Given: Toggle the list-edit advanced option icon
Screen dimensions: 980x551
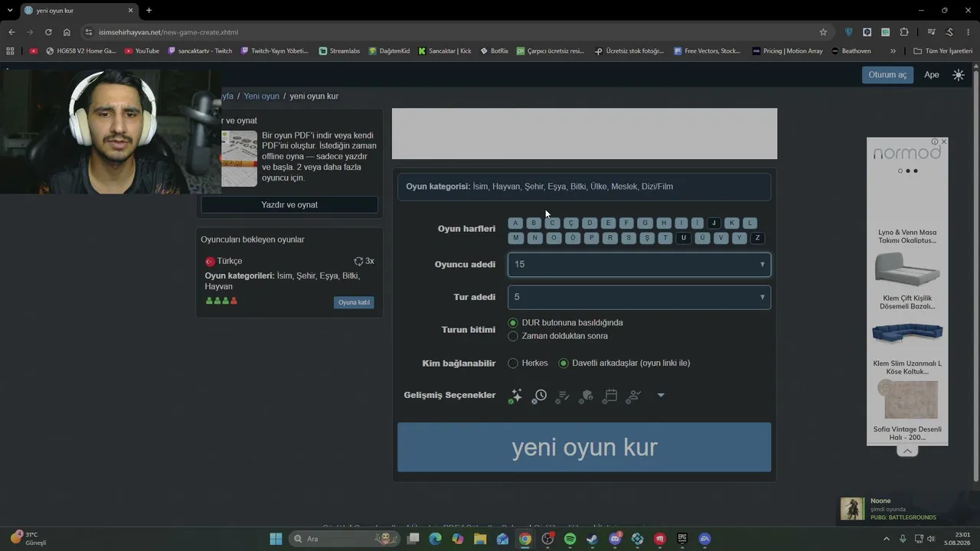Looking at the screenshot, I should point(563,396).
